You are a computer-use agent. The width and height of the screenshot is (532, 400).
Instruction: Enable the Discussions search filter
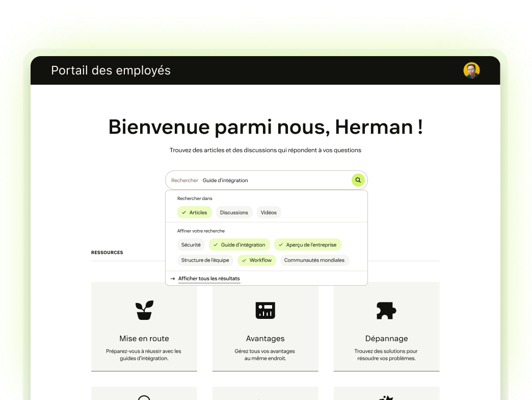[x=234, y=212]
